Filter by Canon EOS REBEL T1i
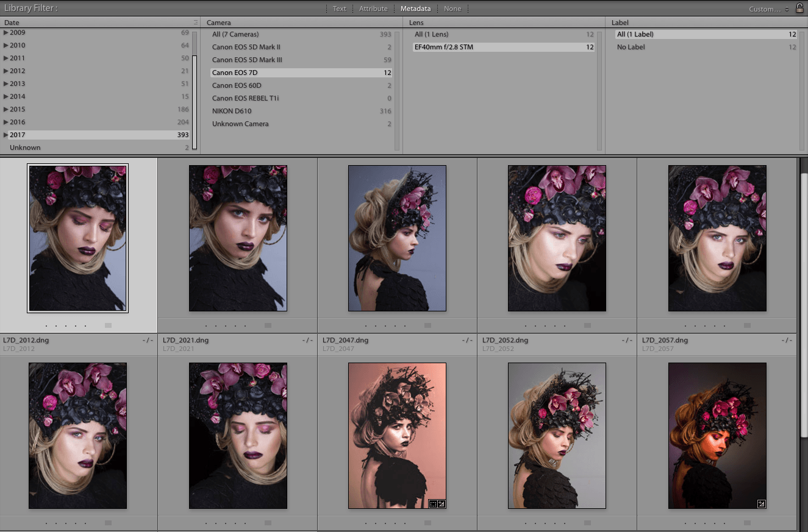This screenshot has height=532, width=808. (301, 98)
